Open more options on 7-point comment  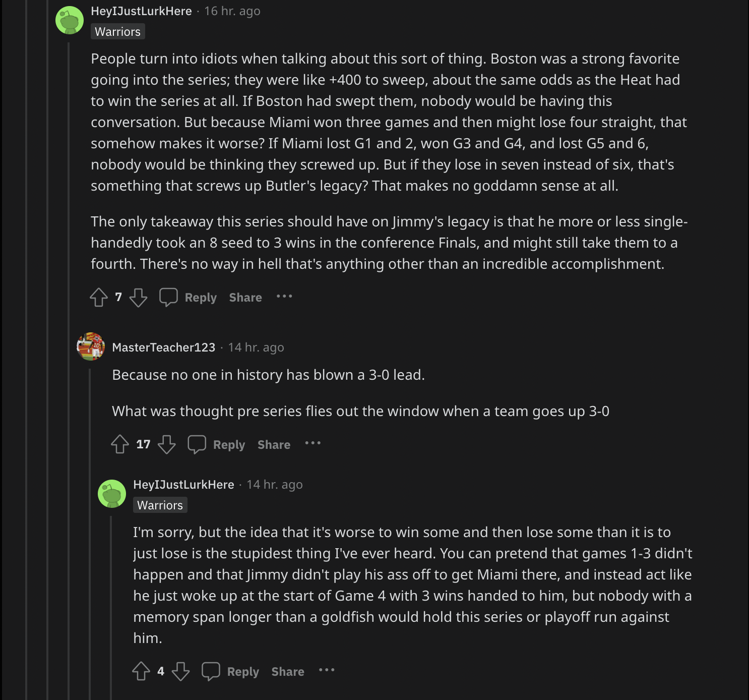pos(284,297)
